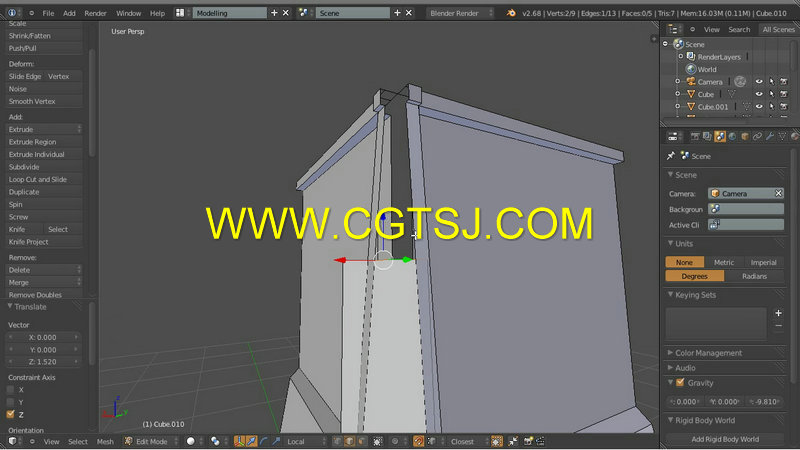Click the screen layout browse icon
This screenshot has width=800, height=450.
point(180,13)
